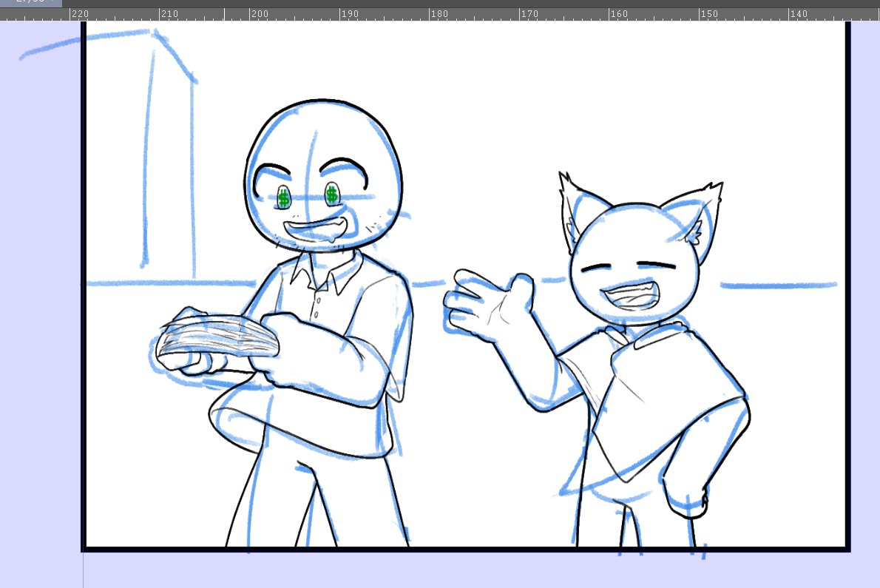Click the 190 mark on the ruler
Viewport: 880px width, 588px height.
tap(350, 14)
